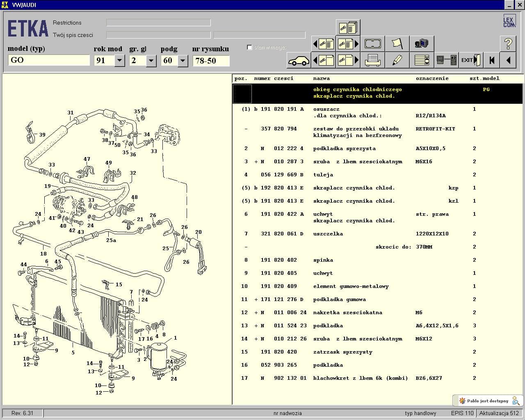The image size is (525, 420).
Task: Click callout number 5 condenser in the diagram
Action: (73, 352)
